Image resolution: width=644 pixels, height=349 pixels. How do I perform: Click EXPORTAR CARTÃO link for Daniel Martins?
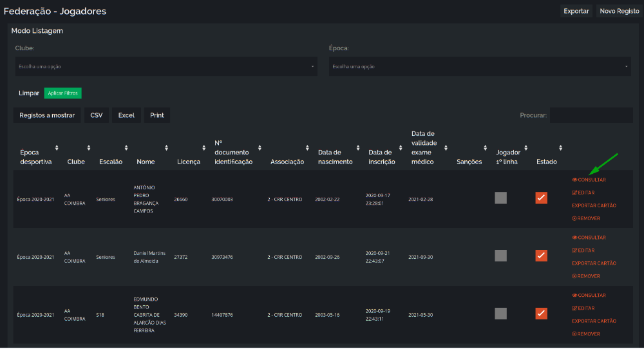(594, 263)
